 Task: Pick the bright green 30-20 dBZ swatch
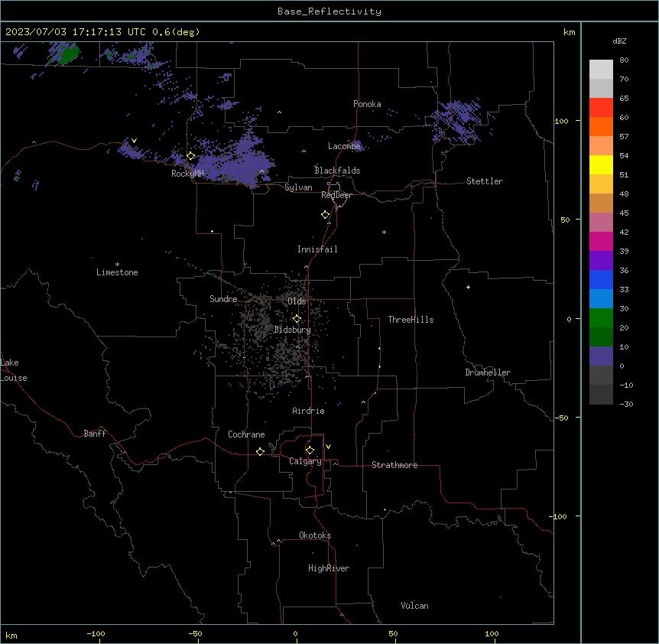coord(601,318)
